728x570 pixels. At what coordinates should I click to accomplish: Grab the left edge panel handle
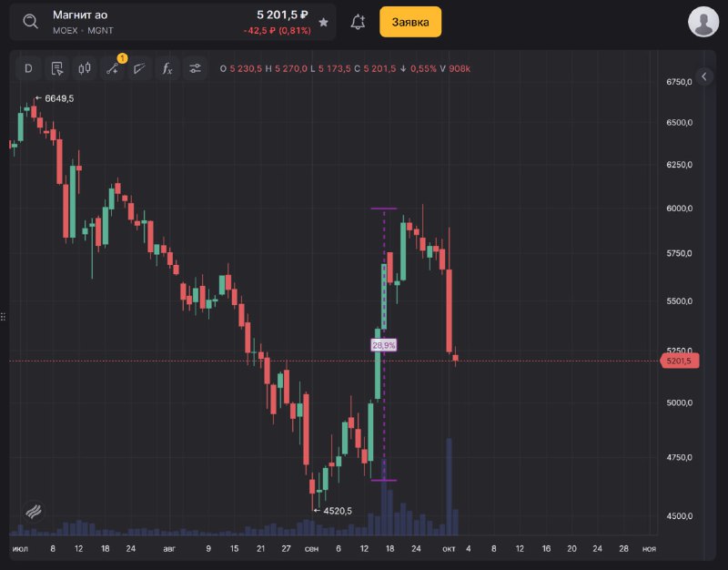[x=3, y=317]
